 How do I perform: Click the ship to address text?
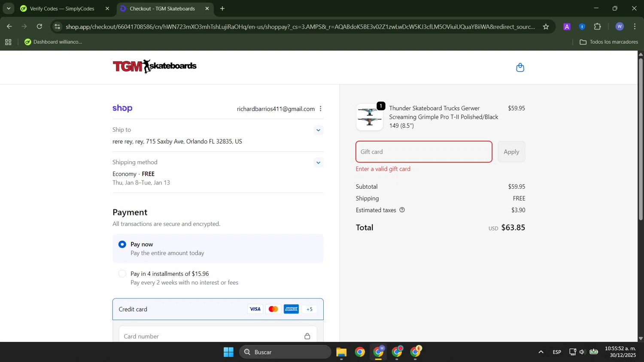point(177,142)
